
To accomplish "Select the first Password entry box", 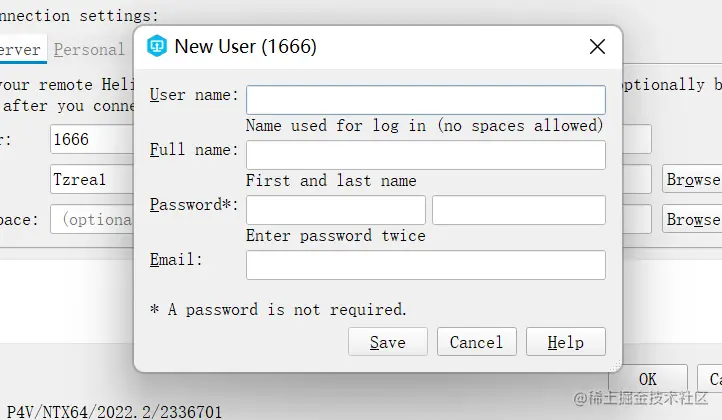I will [335, 210].
